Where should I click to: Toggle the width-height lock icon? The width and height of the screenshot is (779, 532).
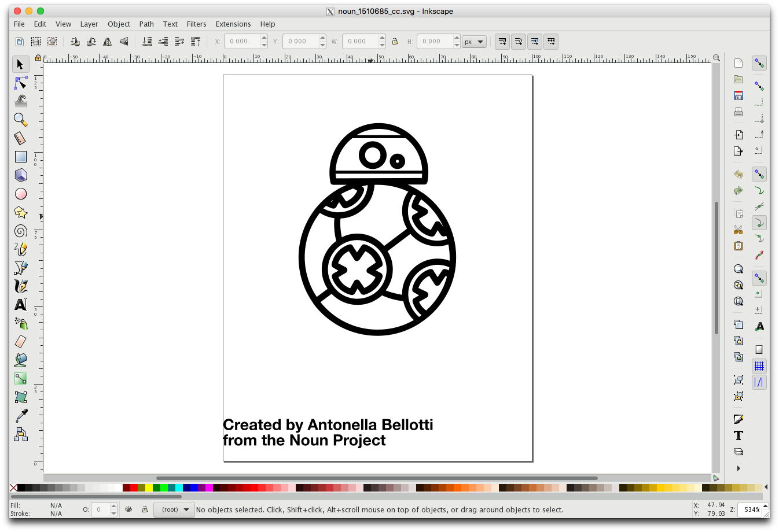pyautogui.click(x=395, y=41)
